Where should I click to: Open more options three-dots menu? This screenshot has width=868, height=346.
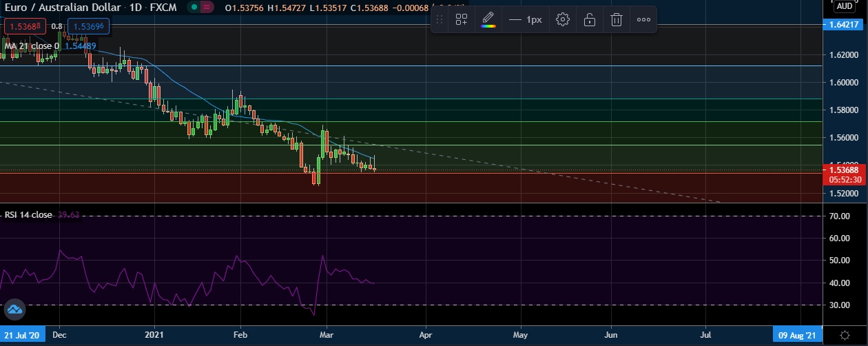[643, 19]
